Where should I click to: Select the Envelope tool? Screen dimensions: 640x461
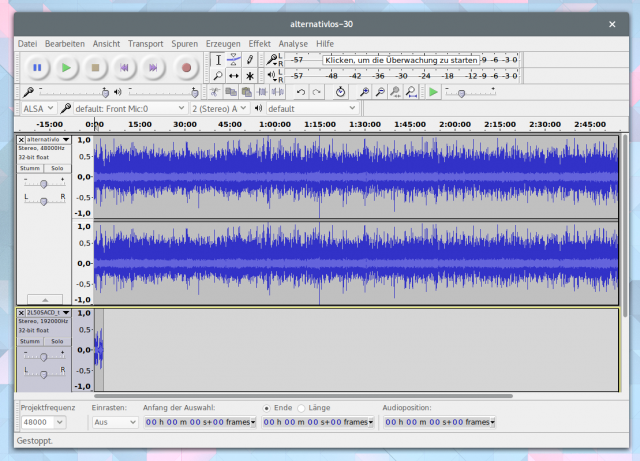(233, 60)
